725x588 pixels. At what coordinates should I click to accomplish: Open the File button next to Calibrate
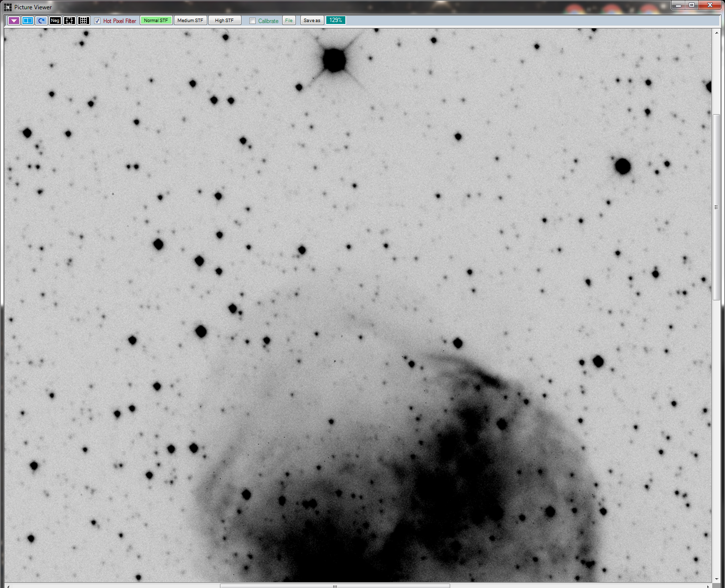[x=289, y=20]
